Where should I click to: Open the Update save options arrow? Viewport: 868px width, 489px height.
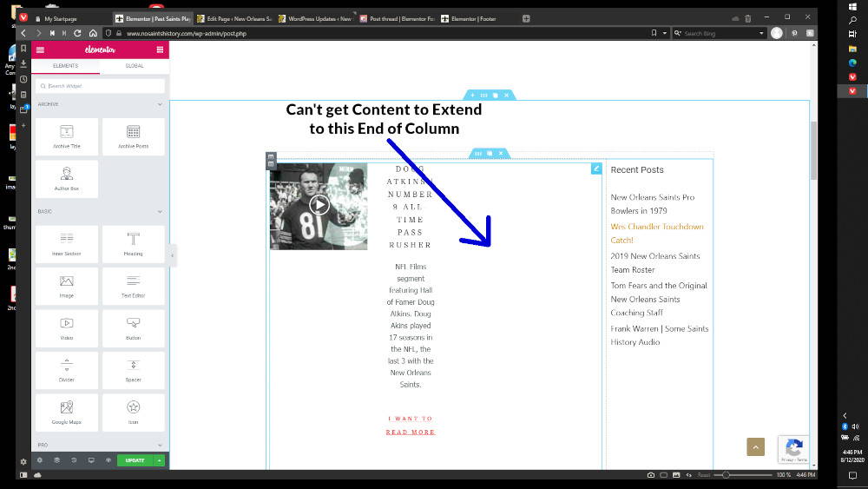point(160,460)
